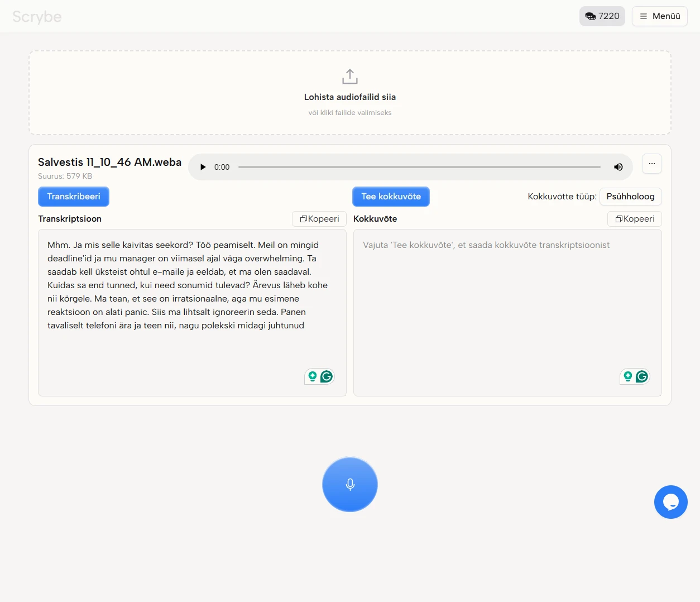The width and height of the screenshot is (700, 602).
Task: Open the Psühholoog summary type selector
Action: (x=630, y=197)
